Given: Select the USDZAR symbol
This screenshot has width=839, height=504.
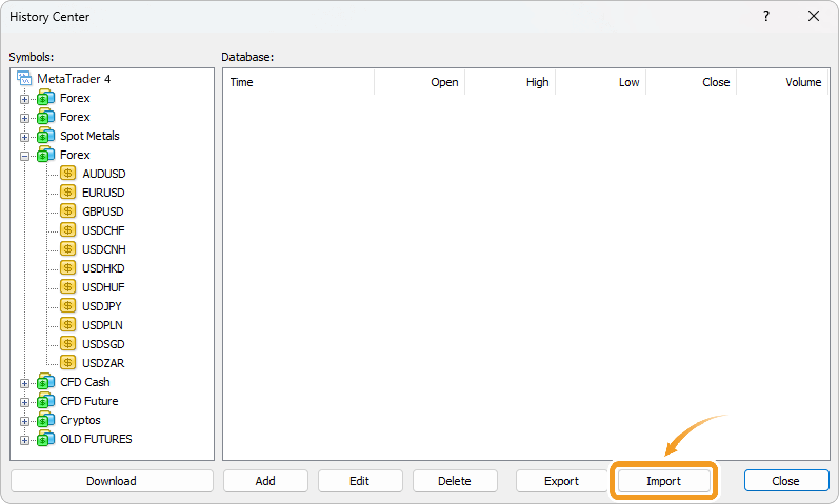Looking at the screenshot, I should click(x=104, y=363).
